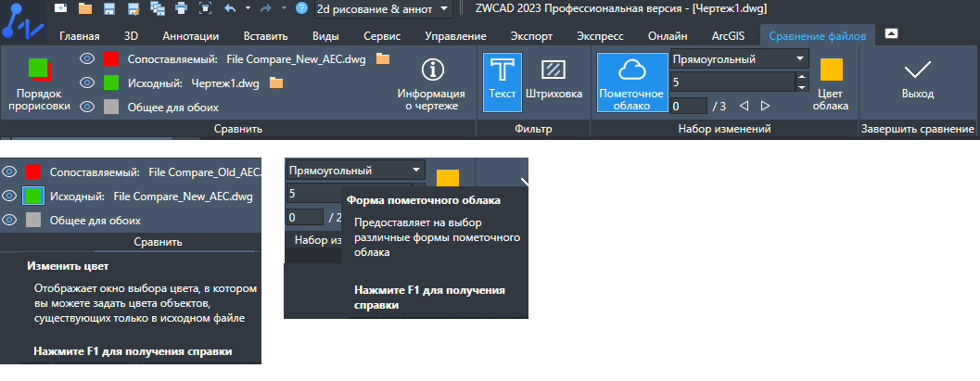The width and height of the screenshot is (980, 381).
Task: Click the Завершить сравнение panel label
Action: pyautogui.click(x=918, y=129)
